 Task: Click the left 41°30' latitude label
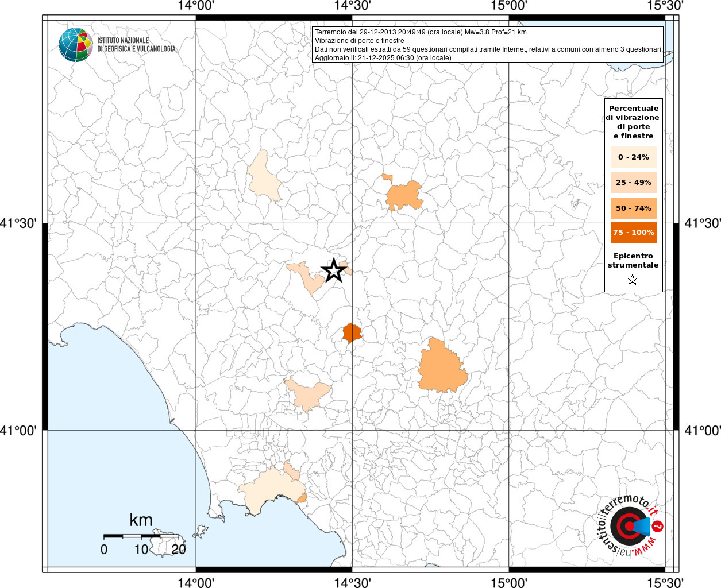(x=18, y=223)
